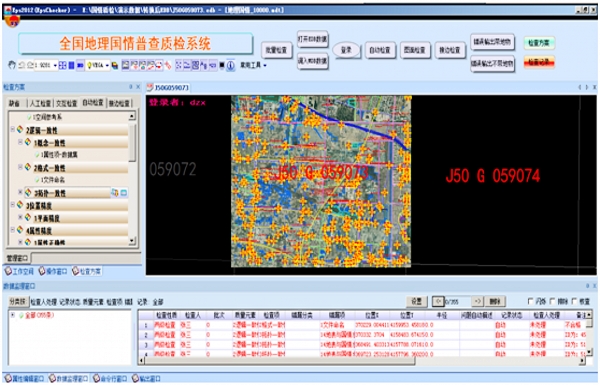Expand the 全部 (355条) tree node
The width and height of the screenshot is (600, 385).
coord(13,315)
